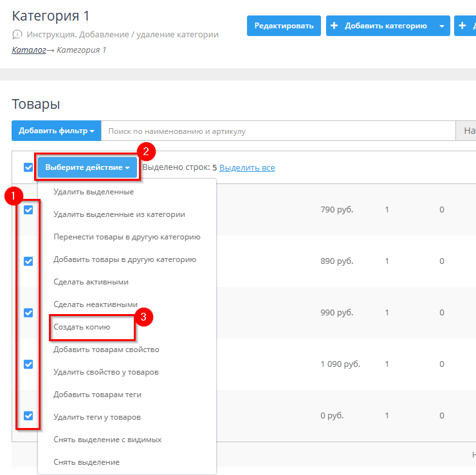Image resolution: width=476 pixels, height=475 pixels.
Task: Expand the Добавить фильтр dropdown
Action: 56,131
